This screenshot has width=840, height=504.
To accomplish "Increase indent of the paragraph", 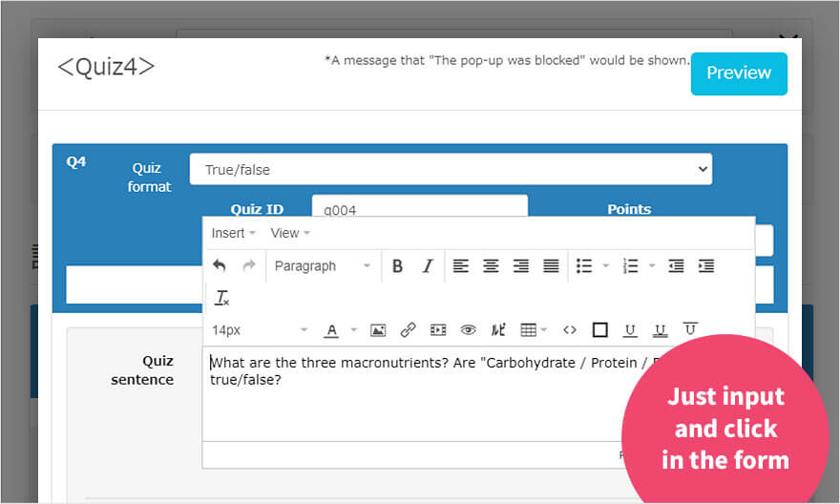I will click(706, 266).
